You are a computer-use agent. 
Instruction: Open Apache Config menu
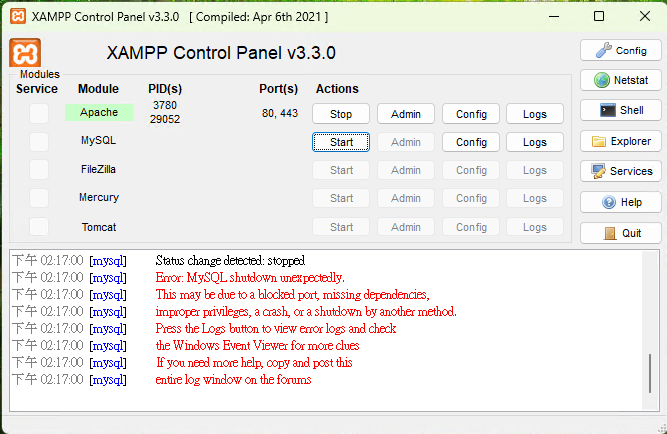pyautogui.click(x=471, y=114)
